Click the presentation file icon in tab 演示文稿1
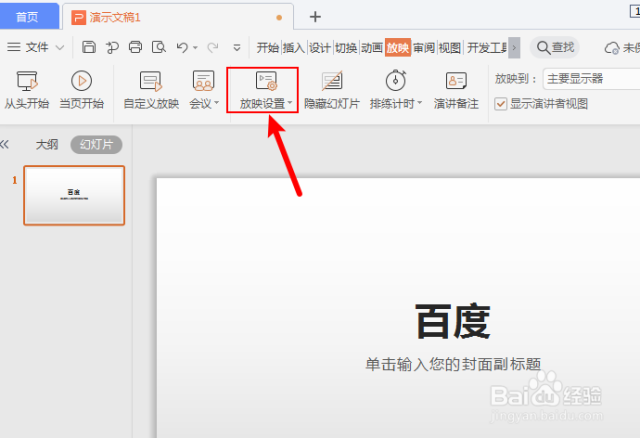Image resolution: width=640 pixels, height=438 pixels. [x=78, y=17]
